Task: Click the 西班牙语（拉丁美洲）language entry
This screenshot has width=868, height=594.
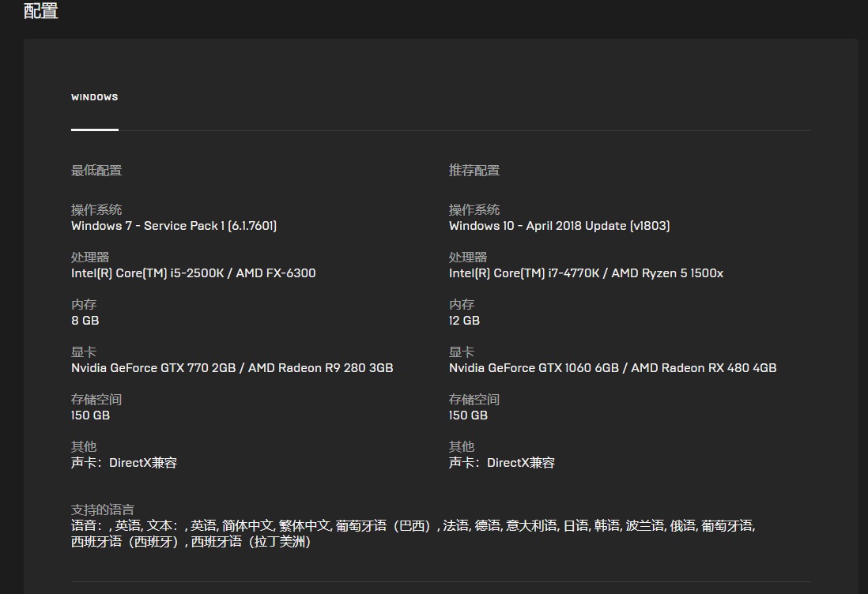Action: click(251, 543)
